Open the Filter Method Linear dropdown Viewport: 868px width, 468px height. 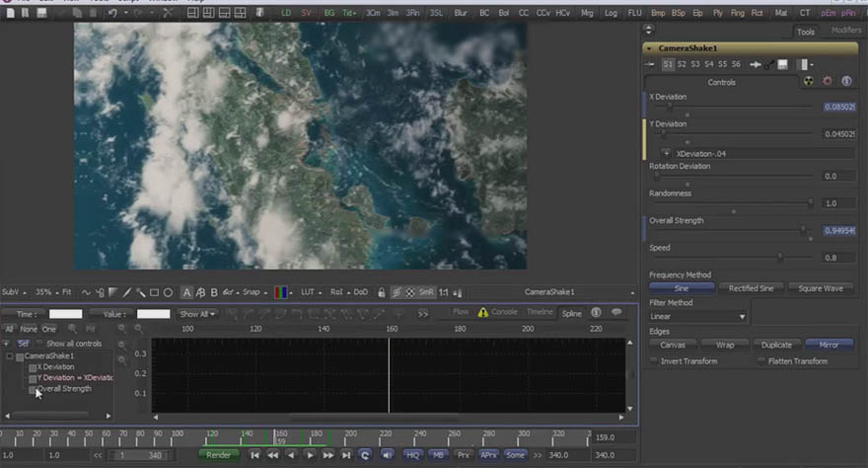coord(697,316)
